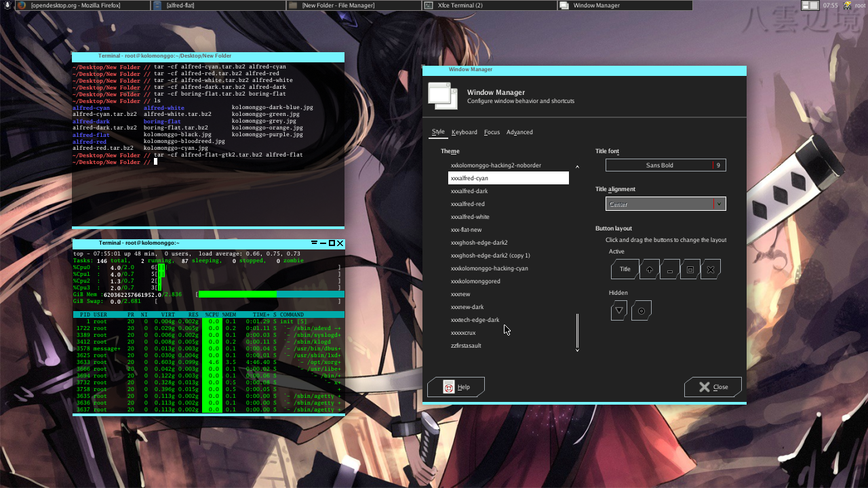Switch to the Firefox opendesktop.org taskbar entry
Image resolution: width=868 pixels, height=488 pixels.
tap(82, 5)
